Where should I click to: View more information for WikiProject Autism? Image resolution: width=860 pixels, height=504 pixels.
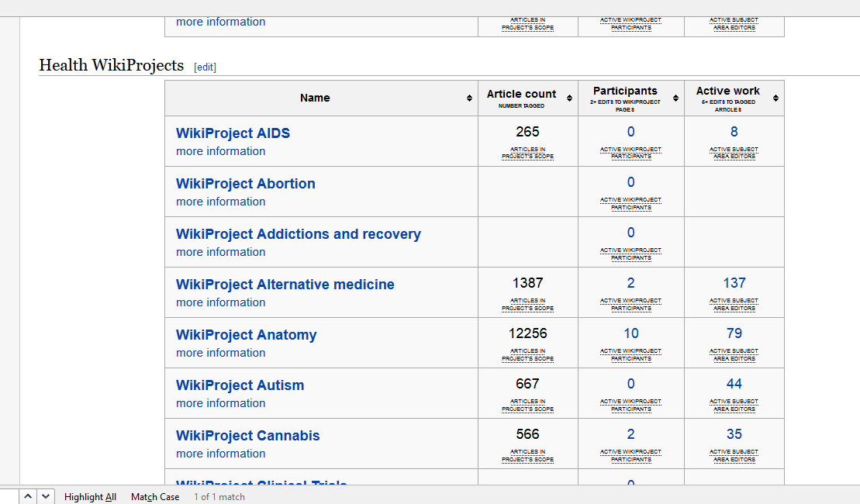220,403
